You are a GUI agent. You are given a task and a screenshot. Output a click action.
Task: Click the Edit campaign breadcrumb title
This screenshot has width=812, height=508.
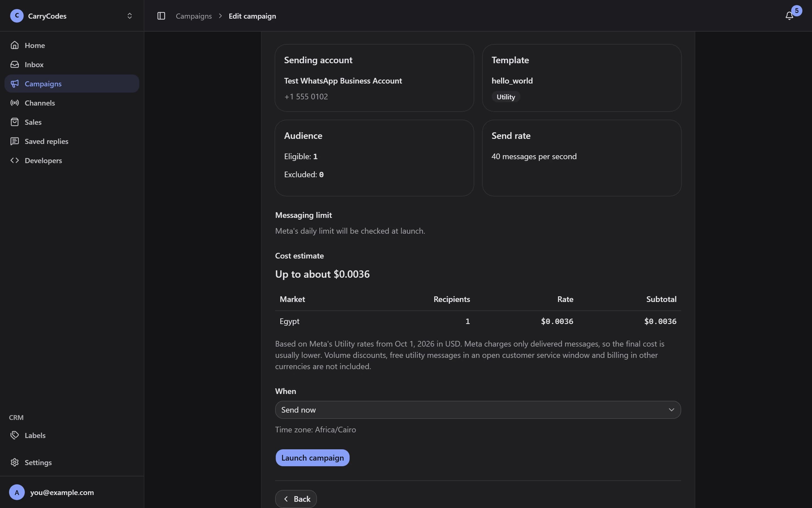pos(252,16)
